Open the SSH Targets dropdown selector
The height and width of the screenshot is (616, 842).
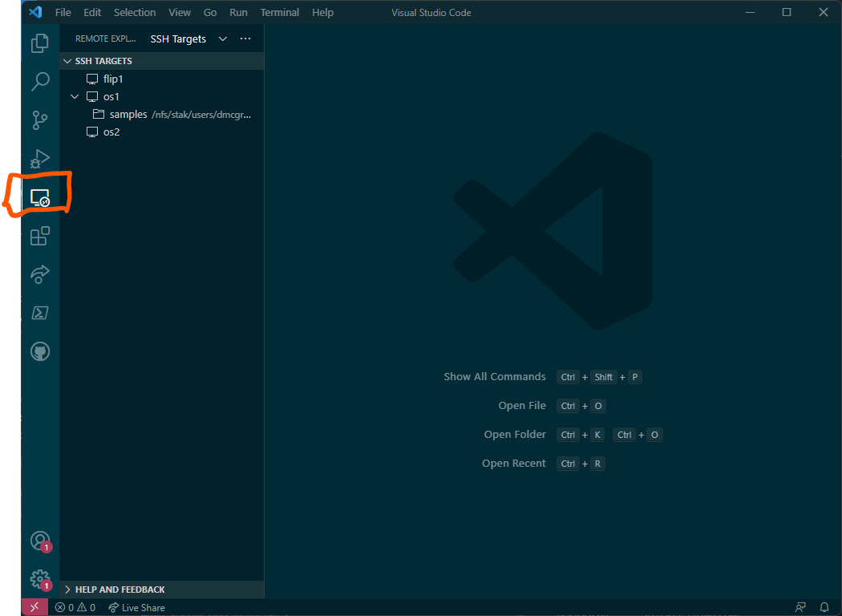point(188,38)
